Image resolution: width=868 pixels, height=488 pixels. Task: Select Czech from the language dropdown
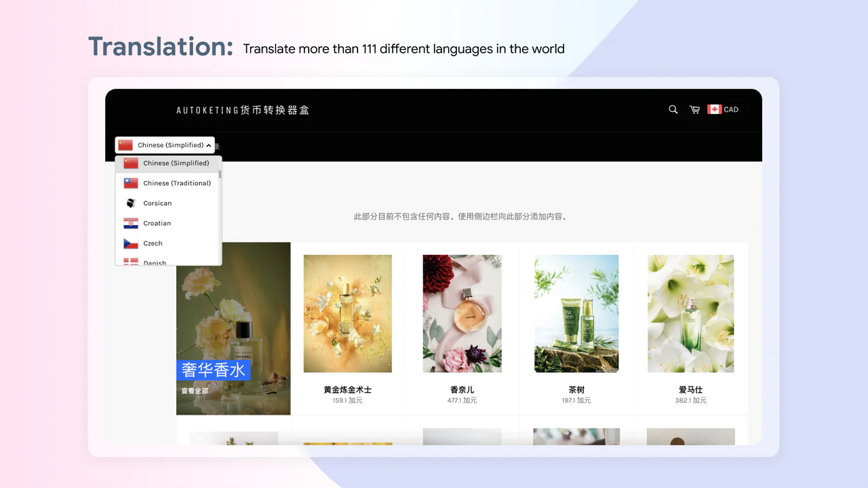(152, 243)
